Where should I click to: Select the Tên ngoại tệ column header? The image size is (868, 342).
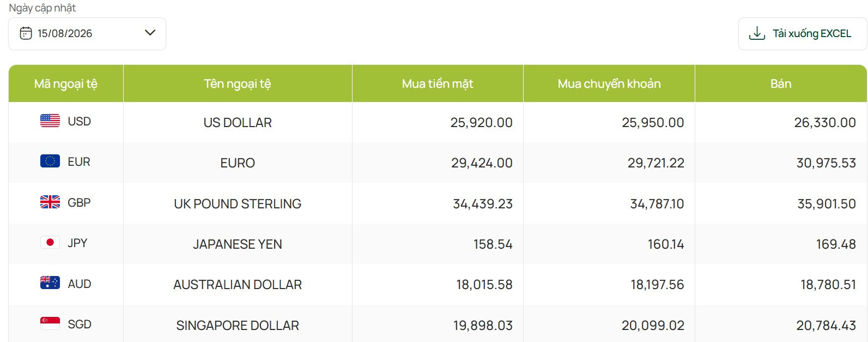pos(238,83)
